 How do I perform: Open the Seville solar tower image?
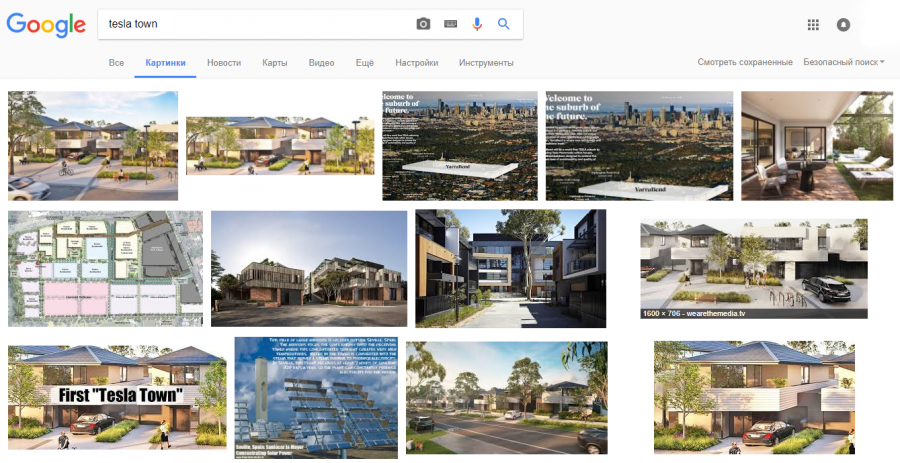point(316,398)
